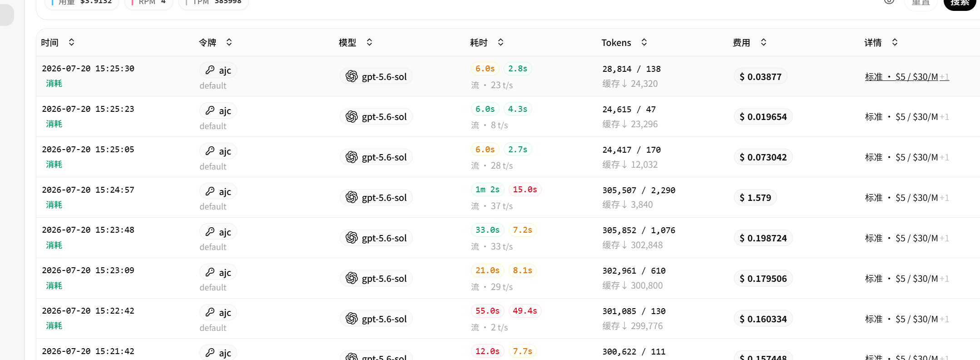Sort the table by Tokens column
This screenshot has height=360, width=980.
644,42
